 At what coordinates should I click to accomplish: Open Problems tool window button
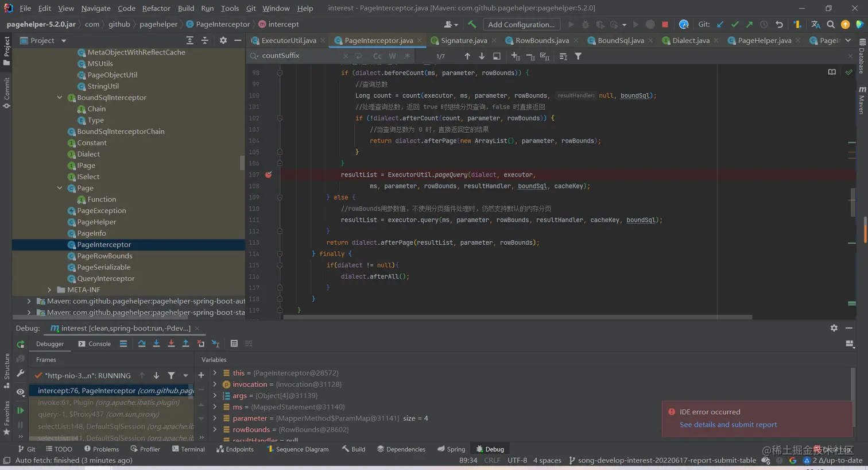click(101, 449)
